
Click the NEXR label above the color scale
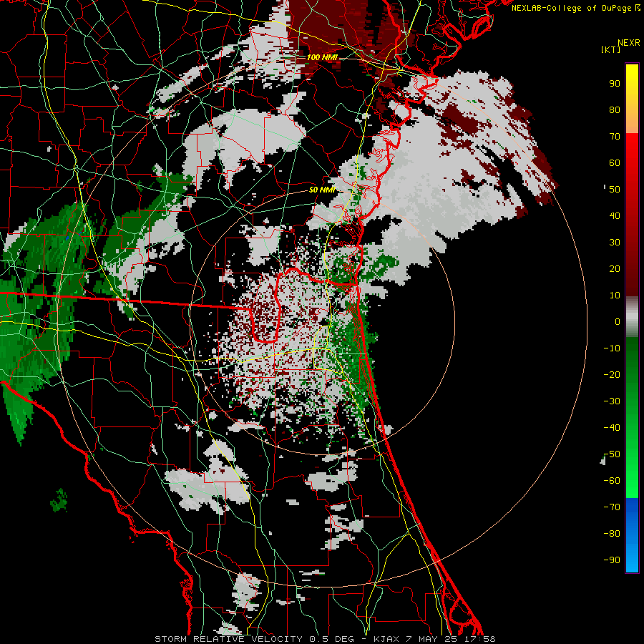629,43
